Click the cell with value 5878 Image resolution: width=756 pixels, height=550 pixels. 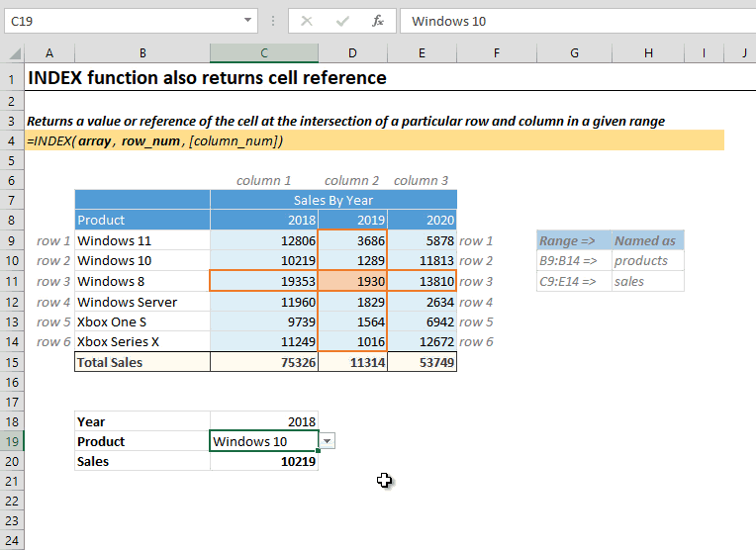[x=422, y=240]
